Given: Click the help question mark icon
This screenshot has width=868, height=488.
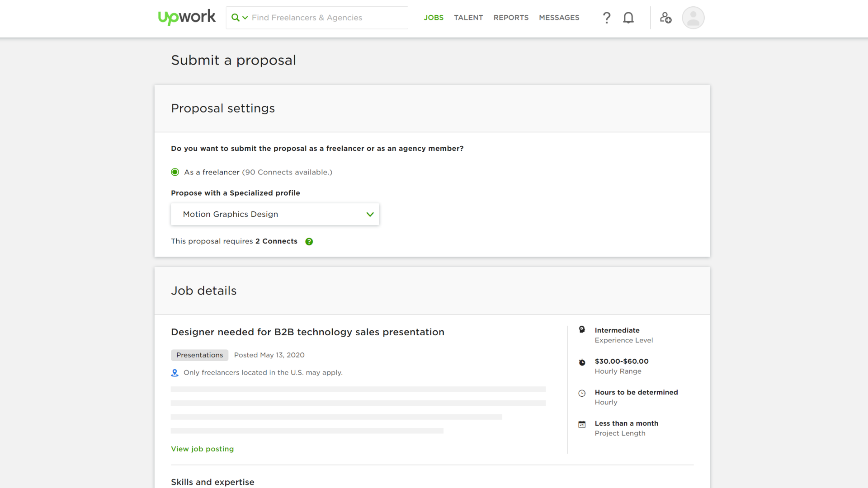Looking at the screenshot, I should click(607, 17).
